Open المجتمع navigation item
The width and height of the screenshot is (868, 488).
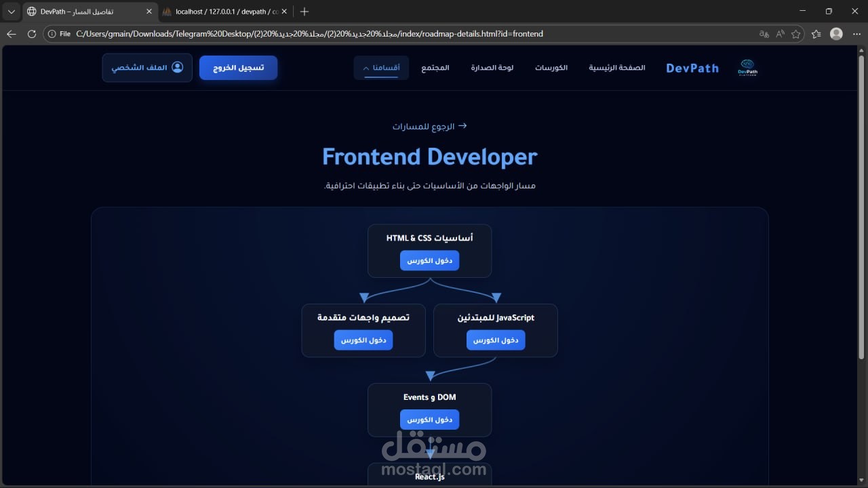435,68
